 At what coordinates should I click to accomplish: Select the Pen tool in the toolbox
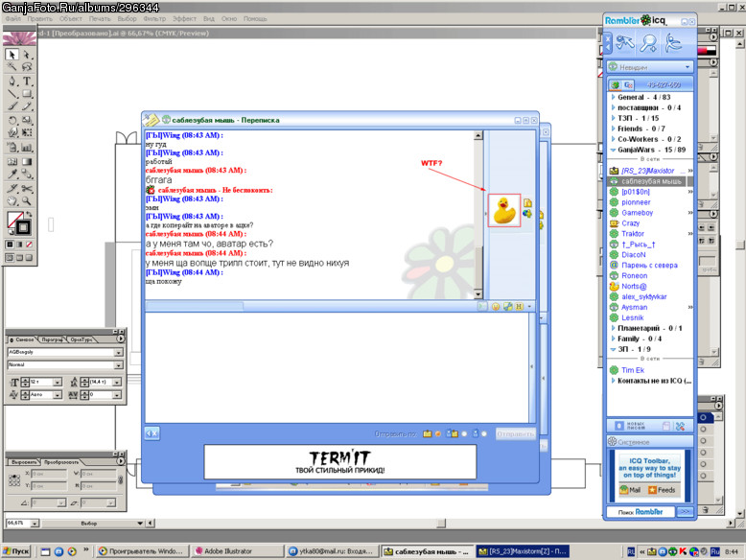12,81
